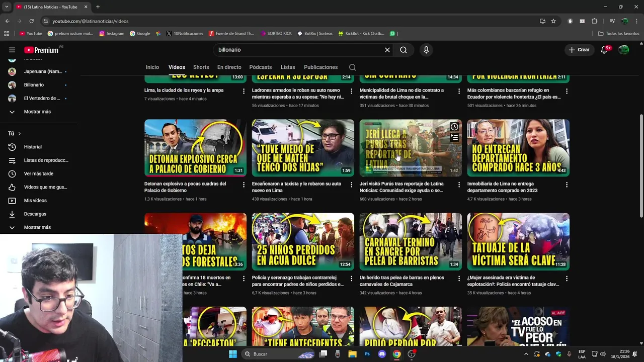Click the Crear button
Image resolution: width=644 pixels, height=362 pixels.
click(579, 50)
